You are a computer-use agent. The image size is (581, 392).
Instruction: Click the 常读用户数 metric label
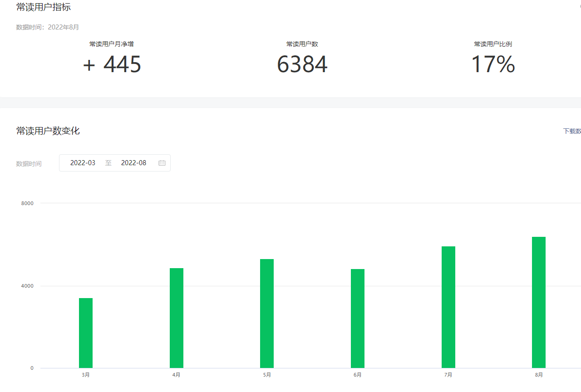pos(302,44)
